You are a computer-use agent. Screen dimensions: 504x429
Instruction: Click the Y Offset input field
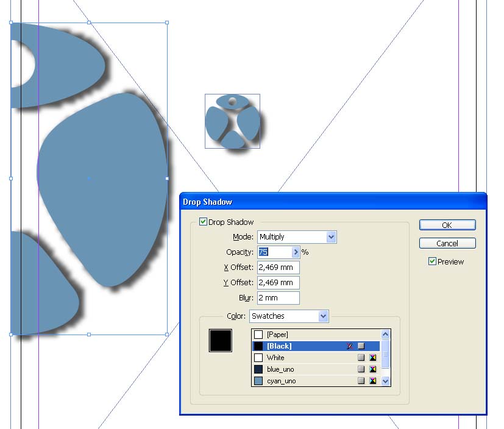pos(279,283)
